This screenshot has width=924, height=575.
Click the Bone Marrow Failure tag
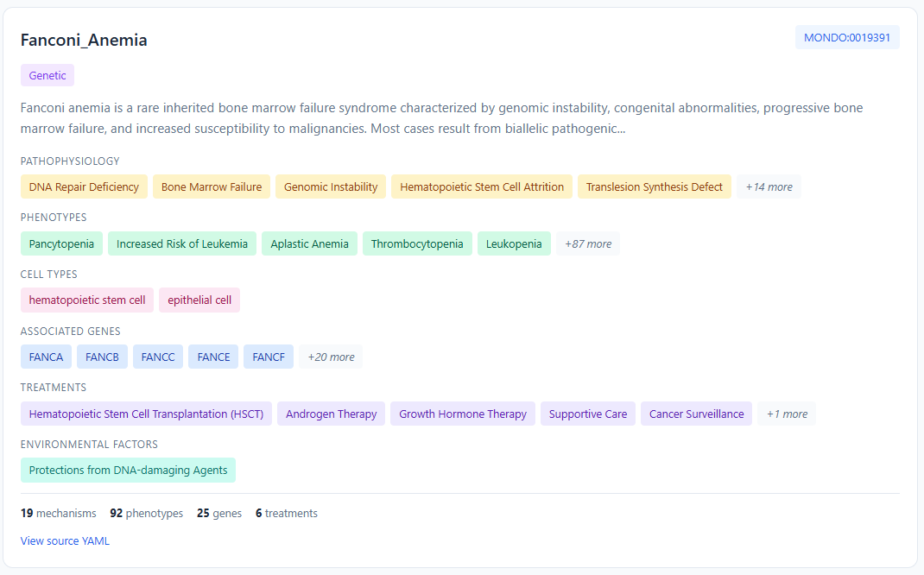click(x=212, y=186)
